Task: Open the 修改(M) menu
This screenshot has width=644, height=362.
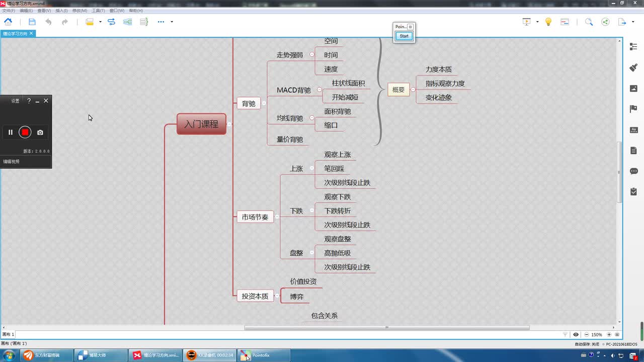Action: 79,11
